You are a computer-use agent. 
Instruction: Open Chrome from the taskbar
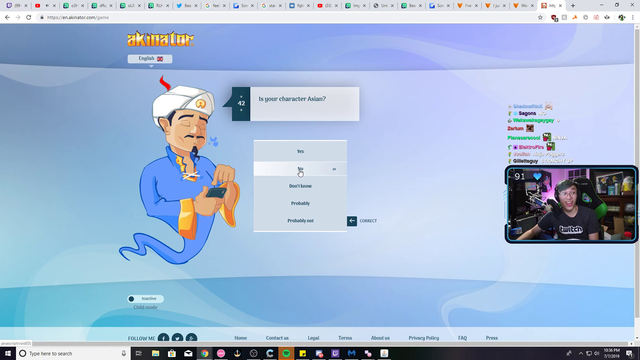point(204,353)
